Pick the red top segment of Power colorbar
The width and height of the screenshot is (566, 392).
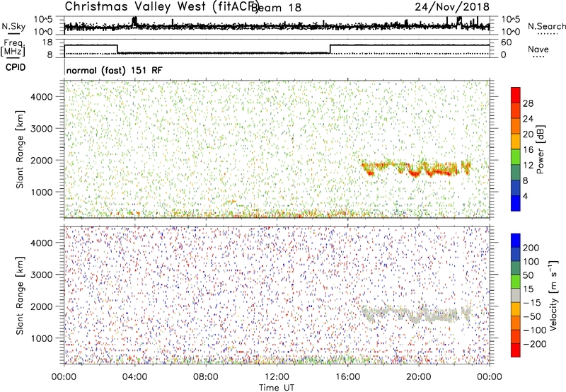(516, 95)
